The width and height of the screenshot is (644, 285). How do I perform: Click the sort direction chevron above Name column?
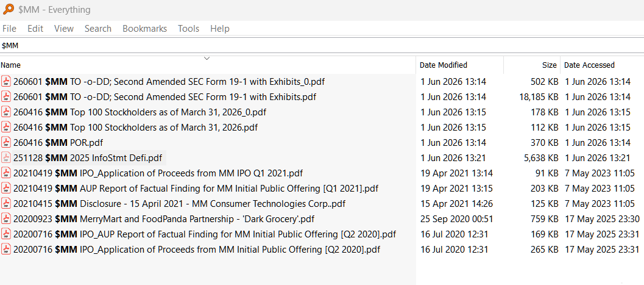[207, 59]
